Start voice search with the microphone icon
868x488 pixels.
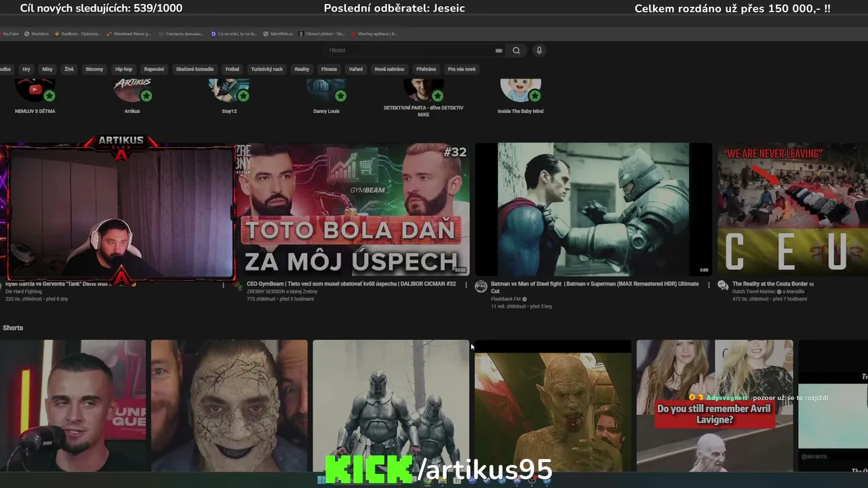click(539, 50)
